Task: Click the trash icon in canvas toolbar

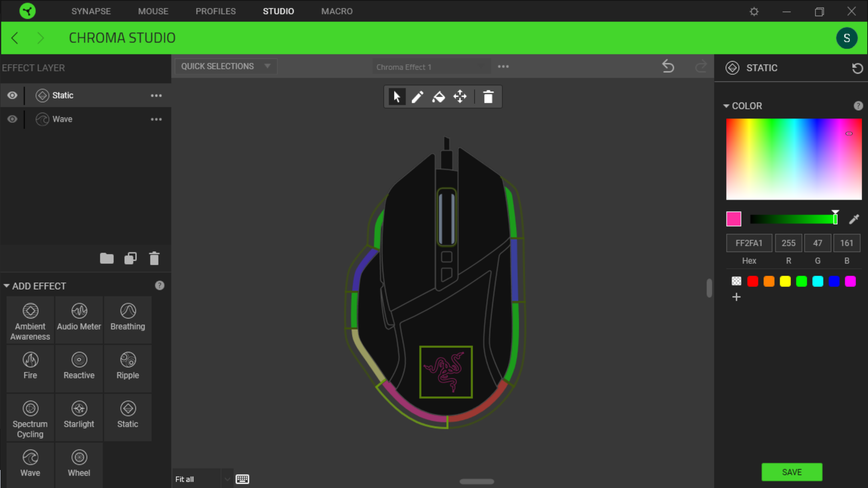Action: [488, 97]
